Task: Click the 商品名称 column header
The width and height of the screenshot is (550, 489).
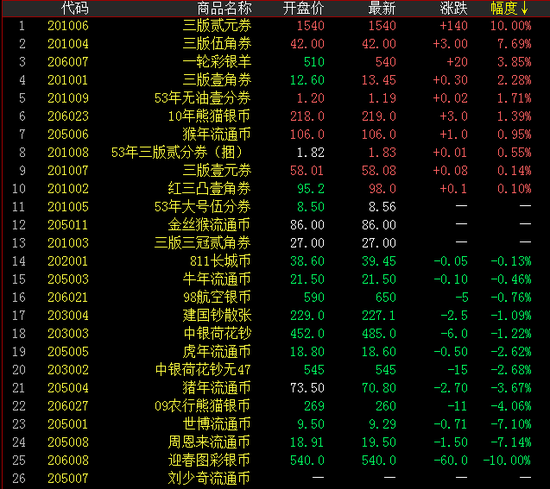Action: click(x=224, y=8)
